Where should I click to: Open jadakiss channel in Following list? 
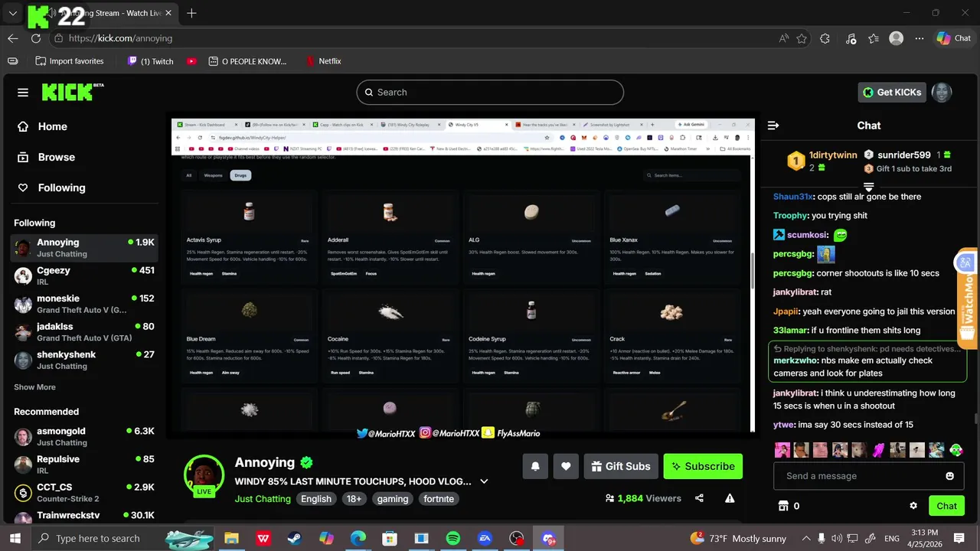pos(84,331)
